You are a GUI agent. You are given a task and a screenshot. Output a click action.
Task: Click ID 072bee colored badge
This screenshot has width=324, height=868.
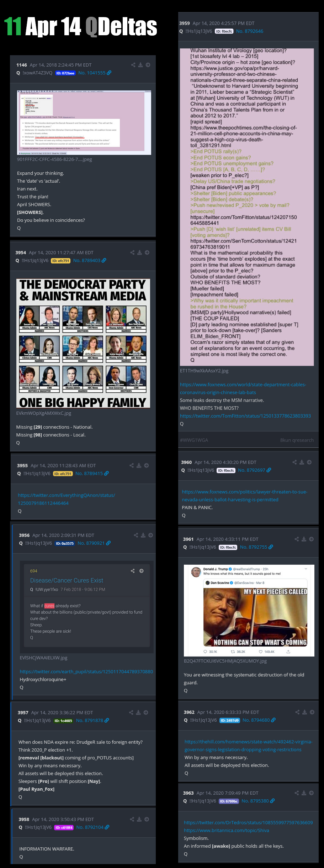point(65,73)
